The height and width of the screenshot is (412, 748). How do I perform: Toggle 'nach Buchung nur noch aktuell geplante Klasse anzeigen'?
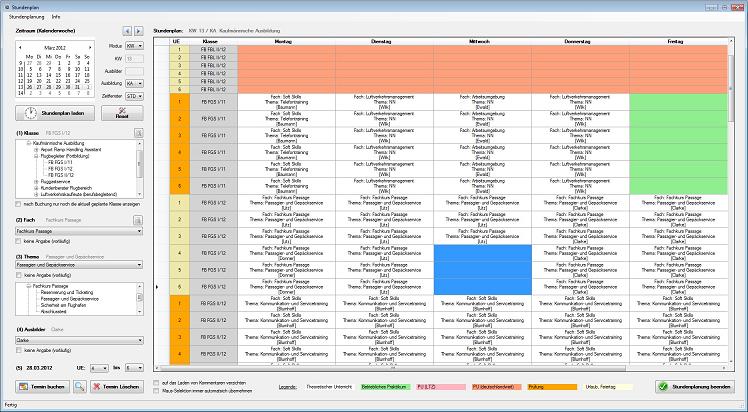point(18,204)
